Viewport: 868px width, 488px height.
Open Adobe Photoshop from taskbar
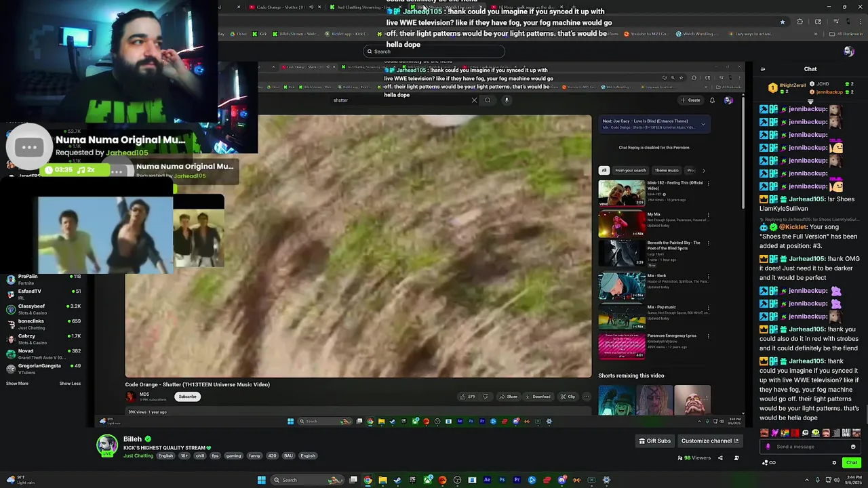tap(502, 480)
